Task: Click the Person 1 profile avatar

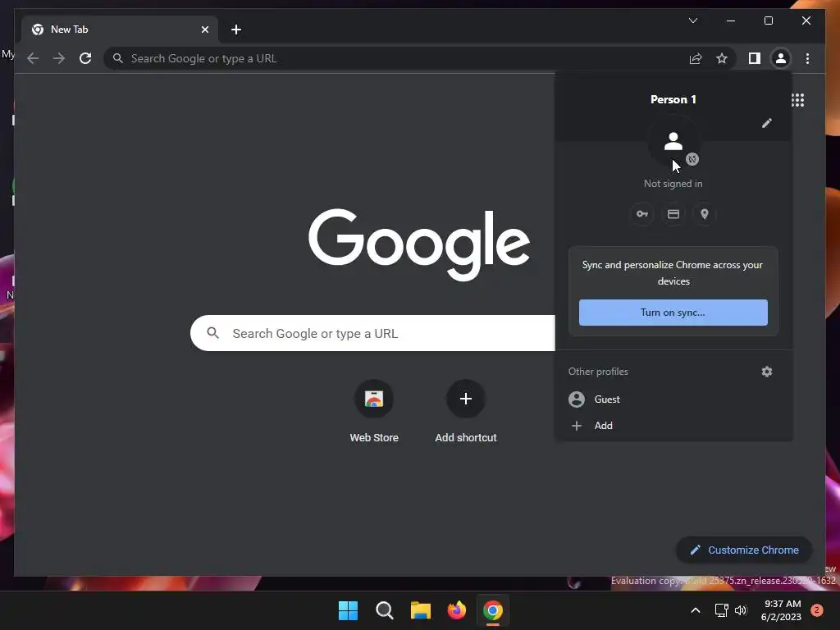Action: click(673, 142)
